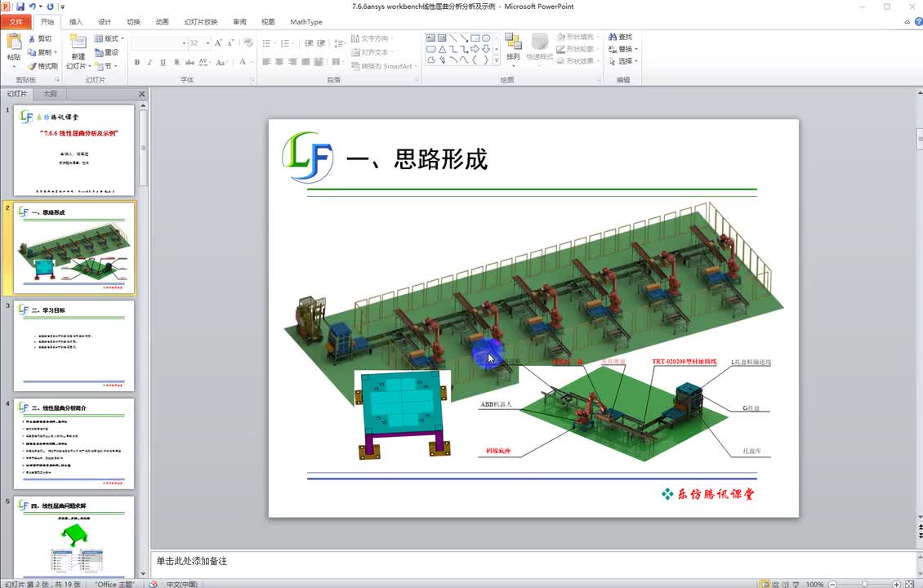Viewport: 923px width, 588px height.
Task: Expand the Layout (版式) dropdown
Action: [109, 38]
